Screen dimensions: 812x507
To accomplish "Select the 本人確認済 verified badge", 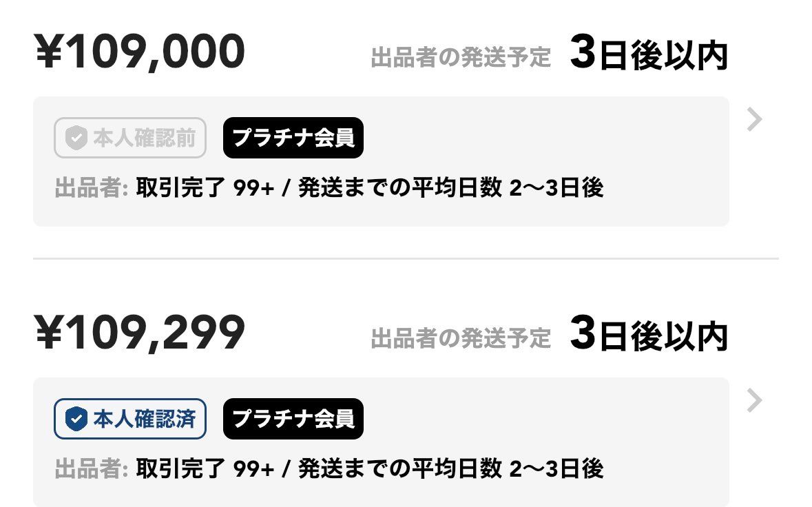I will (130, 419).
